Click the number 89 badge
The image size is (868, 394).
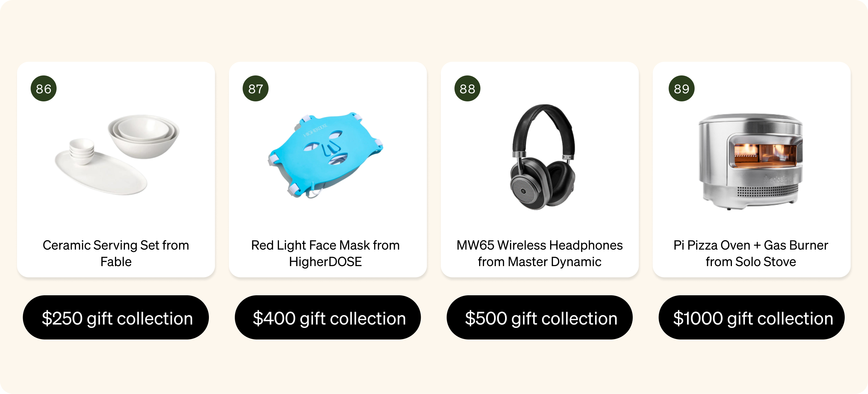point(681,89)
